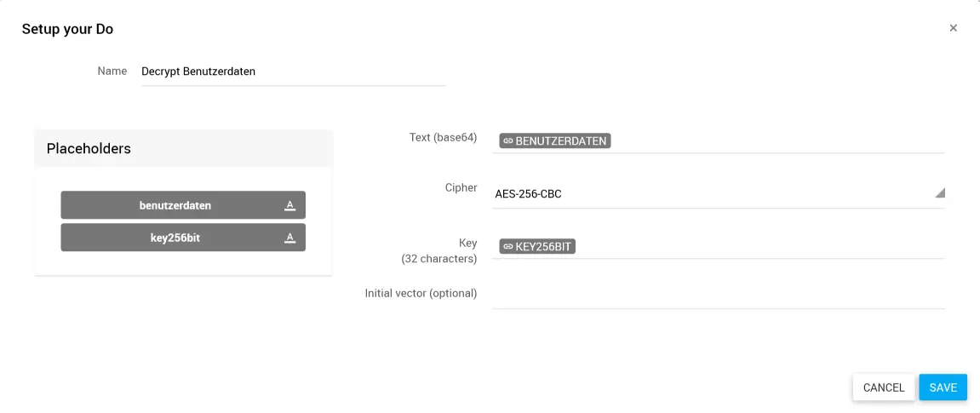Click the link icon in KEY256BIT chip
The image size is (980, 413).
point(507,247)
